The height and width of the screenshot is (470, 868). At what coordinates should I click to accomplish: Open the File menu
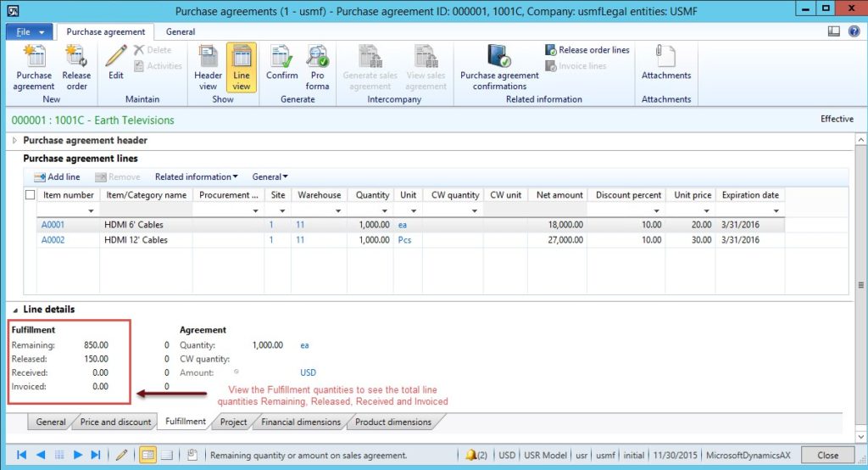[x=30, y=31]
